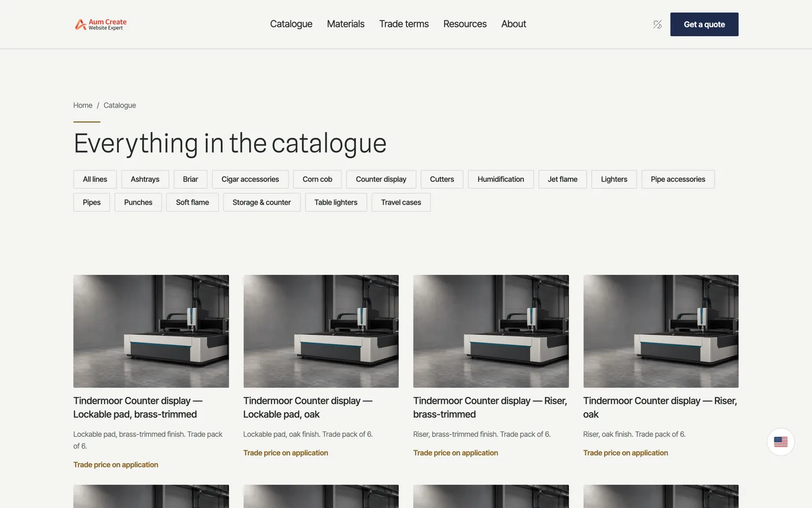
Task: Filter by Lighters
Action: tap(614, 179)
